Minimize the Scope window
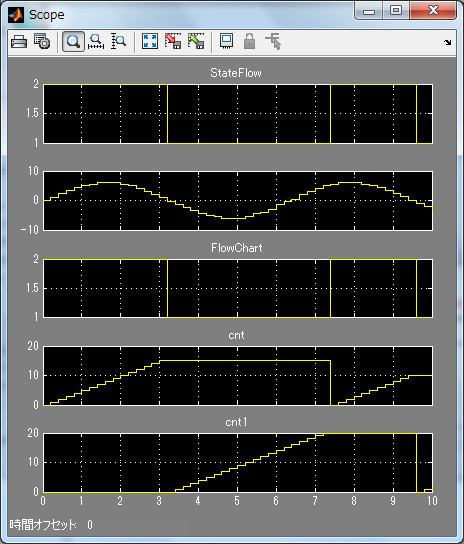Viewport: 464px width, 544px height. point(369,11)
